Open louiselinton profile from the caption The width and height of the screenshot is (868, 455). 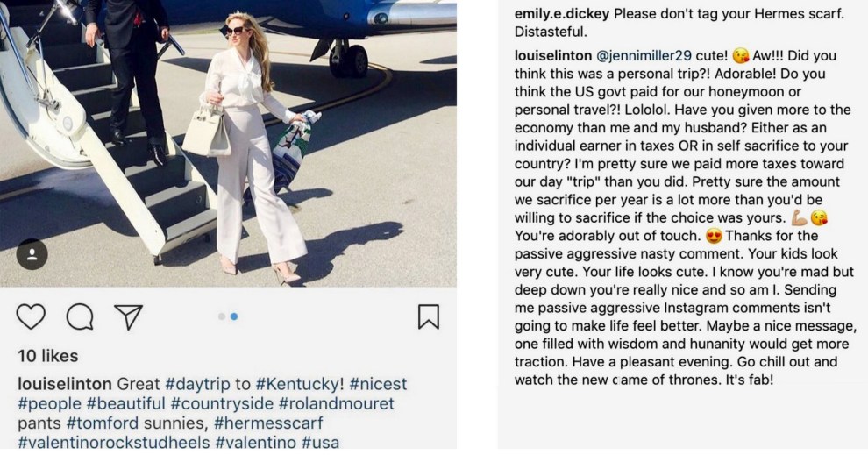[x=64, y=385]
